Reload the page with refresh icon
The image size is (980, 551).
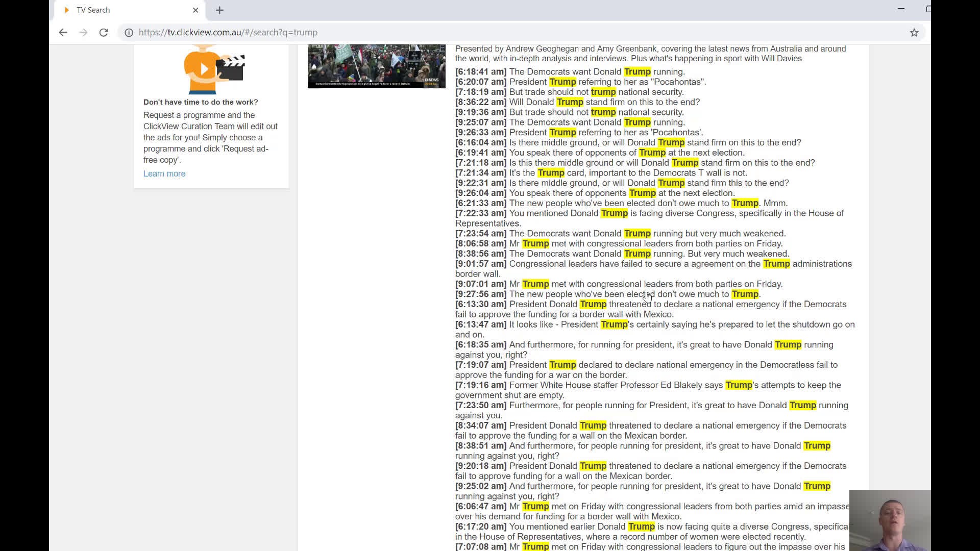coord(104,32)
